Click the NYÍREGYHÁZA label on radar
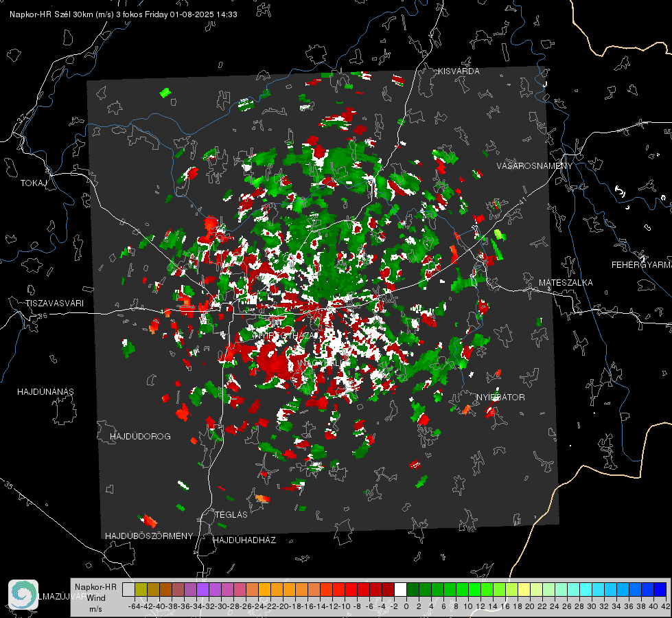This screenshot has height=618, width=672. (286, 335)
